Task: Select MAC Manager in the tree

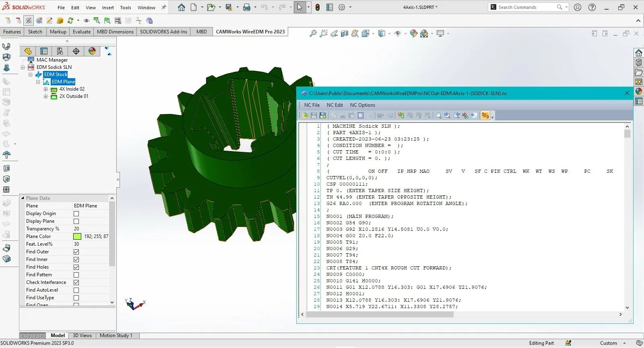Action: [52, 60]
